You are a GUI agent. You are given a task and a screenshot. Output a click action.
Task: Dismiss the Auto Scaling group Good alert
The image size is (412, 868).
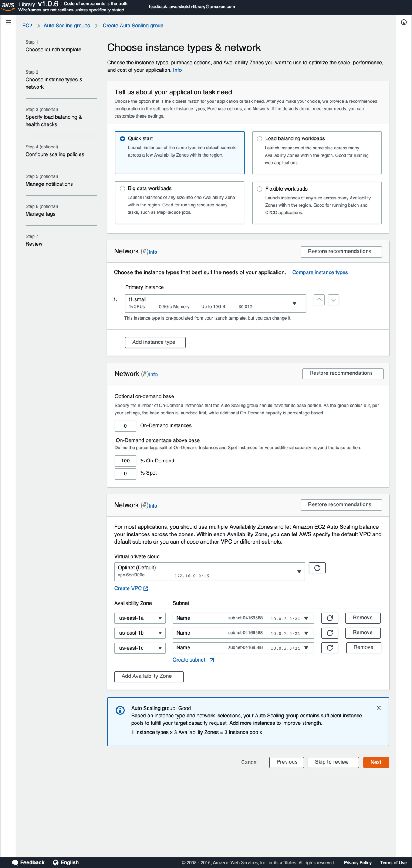coord(379,708)
